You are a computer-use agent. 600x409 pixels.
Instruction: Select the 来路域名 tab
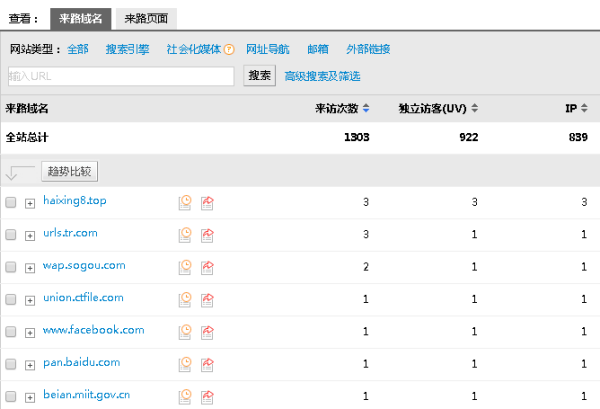80,18
